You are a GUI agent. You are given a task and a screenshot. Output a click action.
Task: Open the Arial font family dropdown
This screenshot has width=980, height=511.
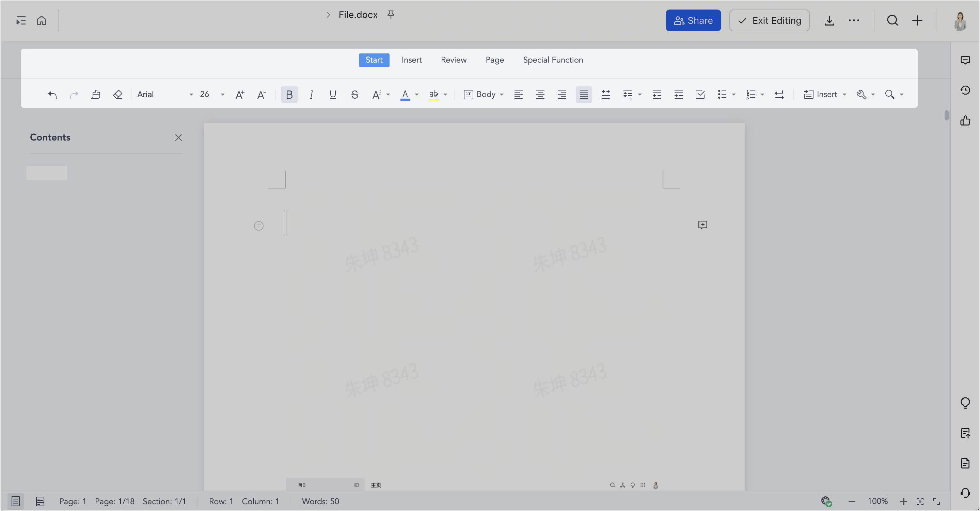point(165,94)
